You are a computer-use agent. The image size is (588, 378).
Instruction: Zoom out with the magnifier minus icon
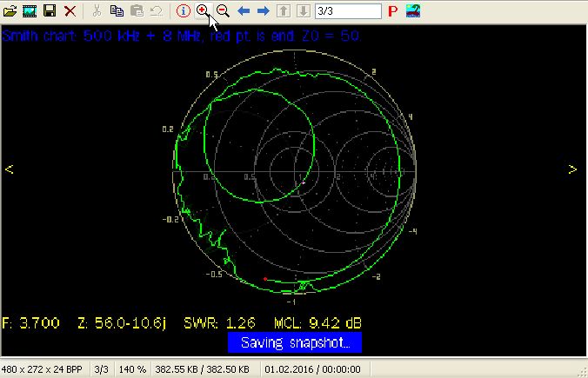223,11
